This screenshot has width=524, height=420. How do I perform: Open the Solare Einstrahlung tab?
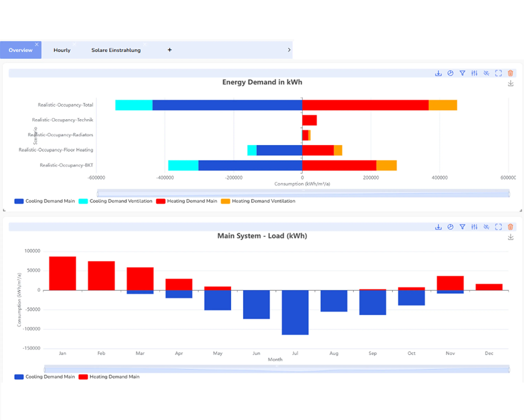tap(116, 50)
